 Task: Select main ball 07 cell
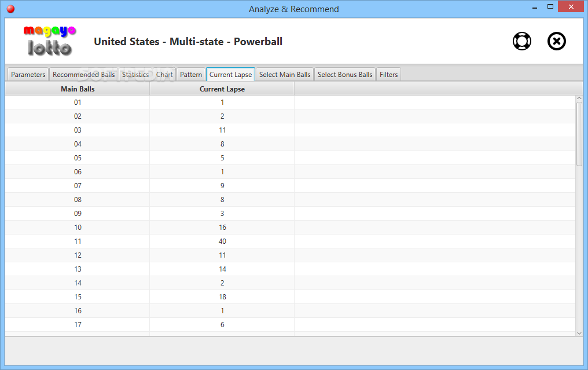pos(78,186)
